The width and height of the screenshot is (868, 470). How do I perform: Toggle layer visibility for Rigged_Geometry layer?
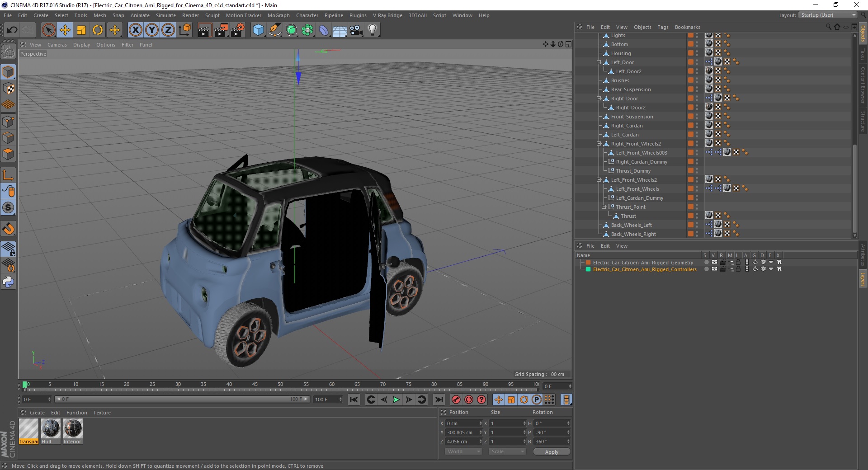[x=714, y=262]
